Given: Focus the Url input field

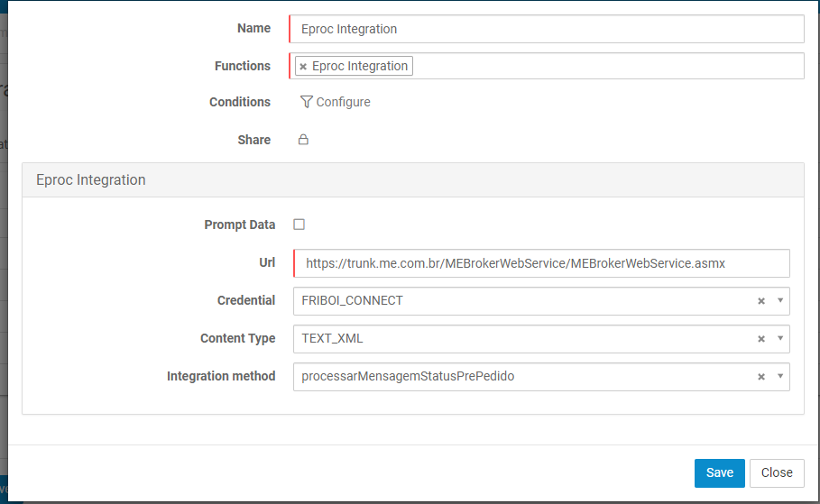Looking at the screenshot, I should pos(541,263).
